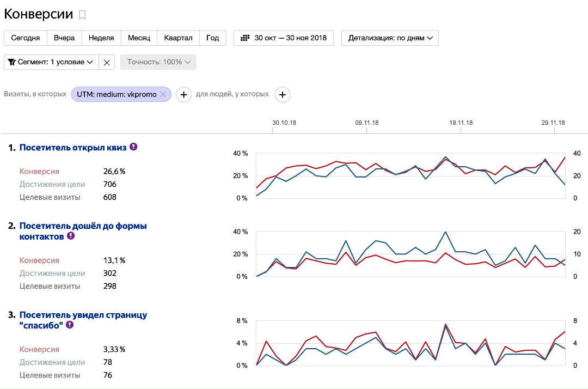The height and width of the screenshot is (389, 588).
Task: Click the peak on the quiz conversion chart
Action: (445, 157)
